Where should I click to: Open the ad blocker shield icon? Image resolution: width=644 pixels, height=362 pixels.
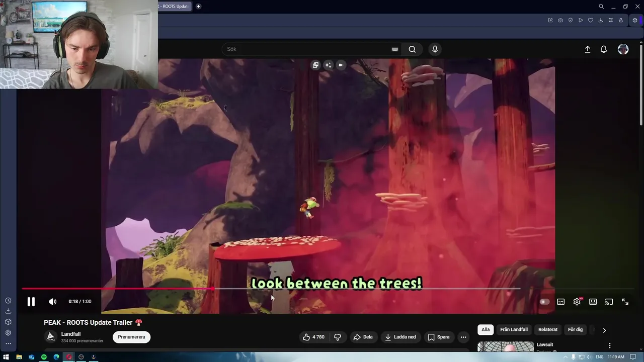(x=571, y=20)
